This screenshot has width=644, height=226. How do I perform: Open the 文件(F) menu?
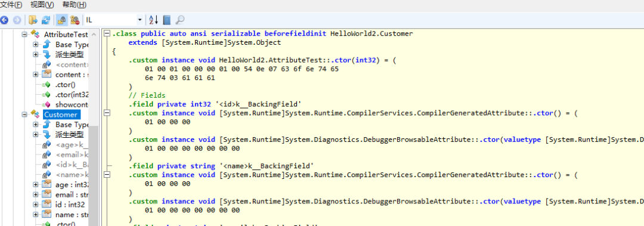11,5
